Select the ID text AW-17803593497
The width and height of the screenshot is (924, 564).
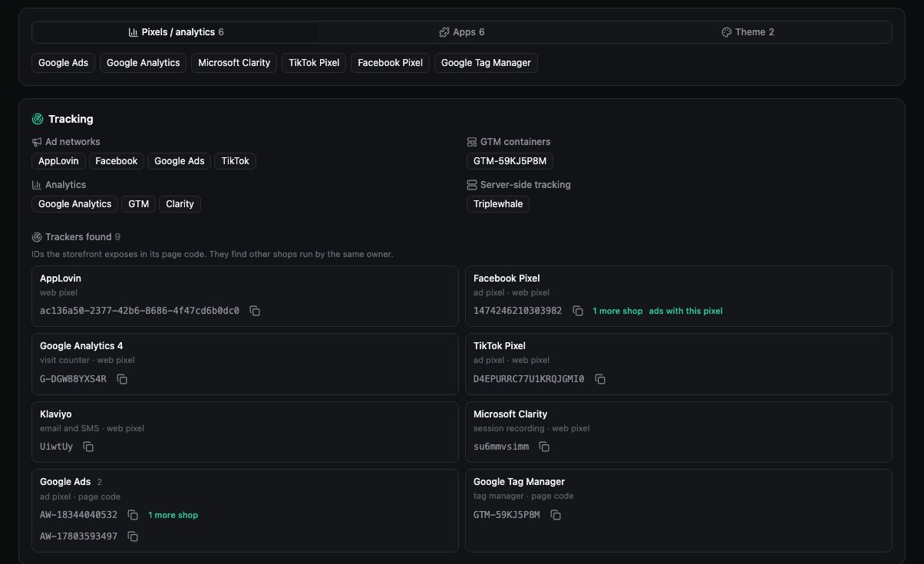pos(79,536)
